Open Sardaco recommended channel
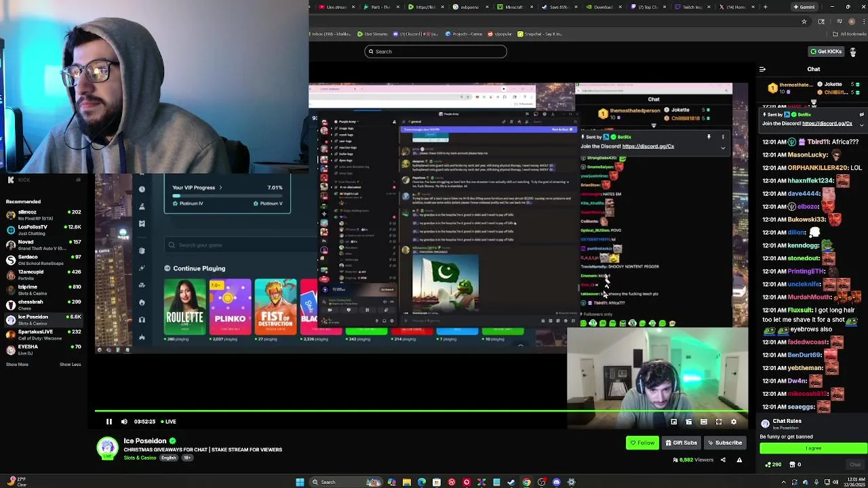Image resolution: width=868 pixels, height=488 pixels. pos(43,259)
